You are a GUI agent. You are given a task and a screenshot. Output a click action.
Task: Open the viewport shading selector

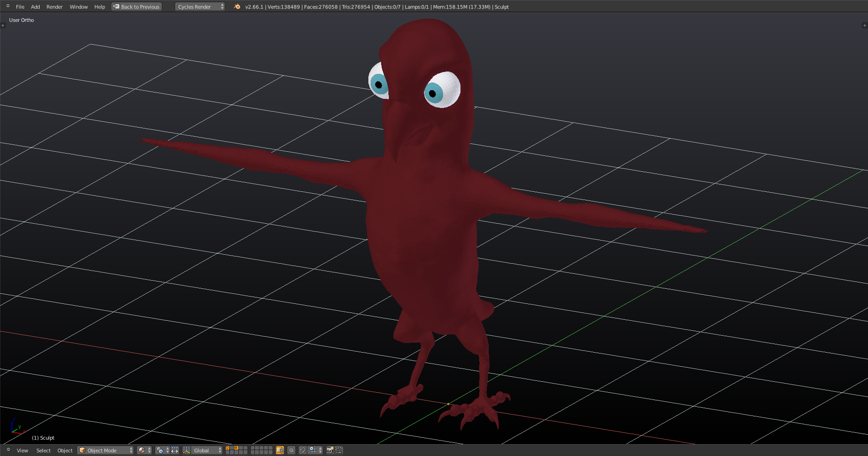144,450
